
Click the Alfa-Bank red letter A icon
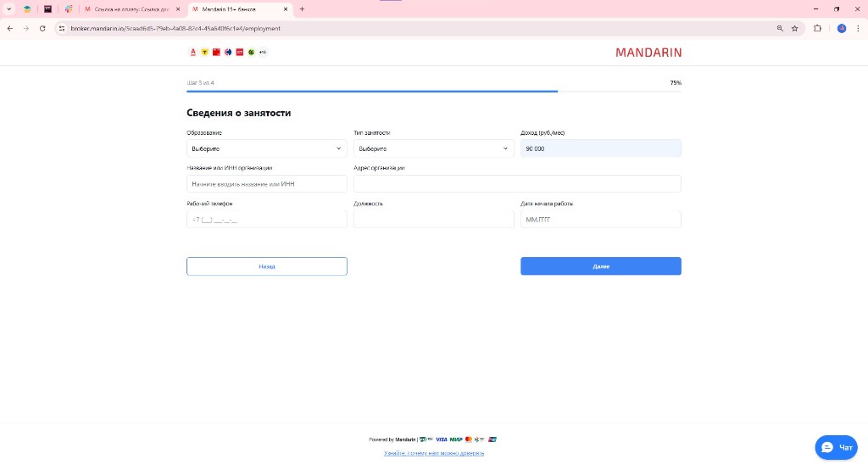pyautogui.click(x=193, y=52)
